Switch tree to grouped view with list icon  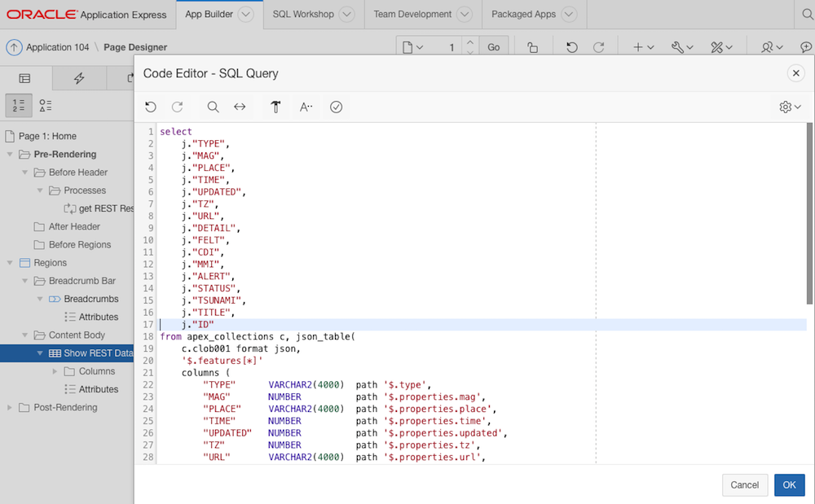pyautogui.click(x=46, y=105)
